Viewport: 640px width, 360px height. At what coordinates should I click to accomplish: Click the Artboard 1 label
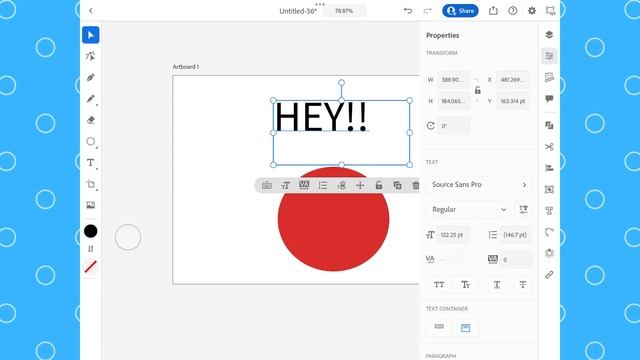point(186,67)
